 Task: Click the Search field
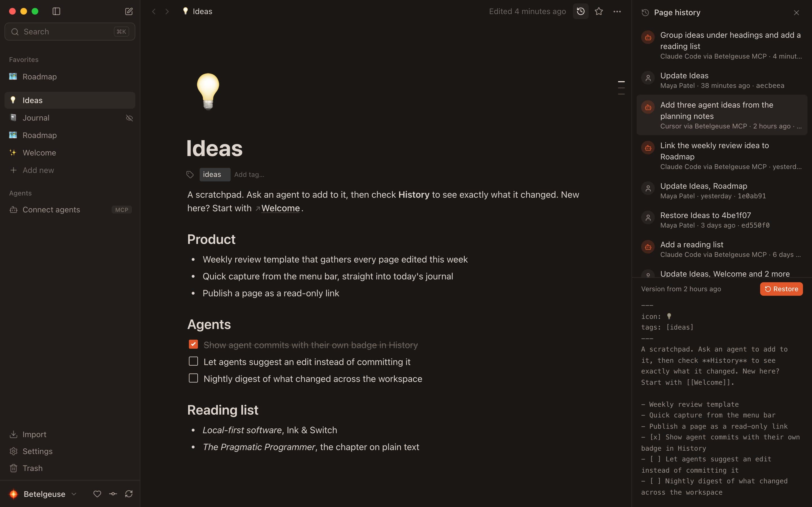tap(70, 32)
